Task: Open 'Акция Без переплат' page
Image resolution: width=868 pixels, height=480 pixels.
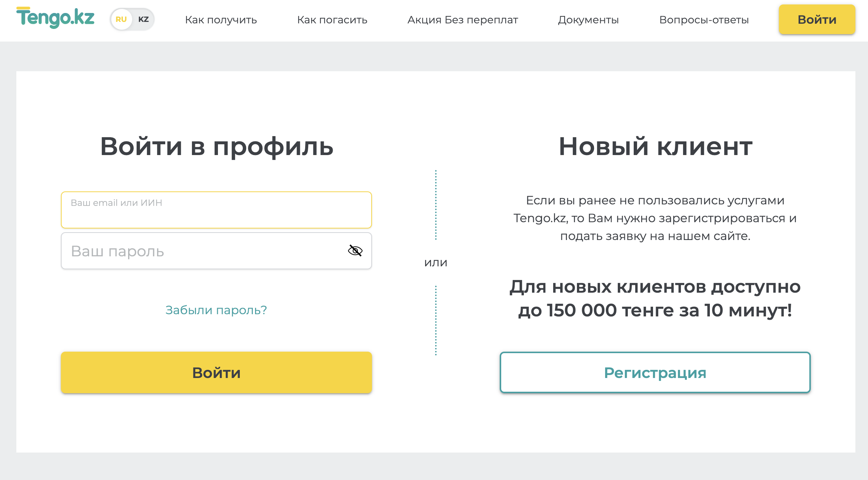Action: 463,20
